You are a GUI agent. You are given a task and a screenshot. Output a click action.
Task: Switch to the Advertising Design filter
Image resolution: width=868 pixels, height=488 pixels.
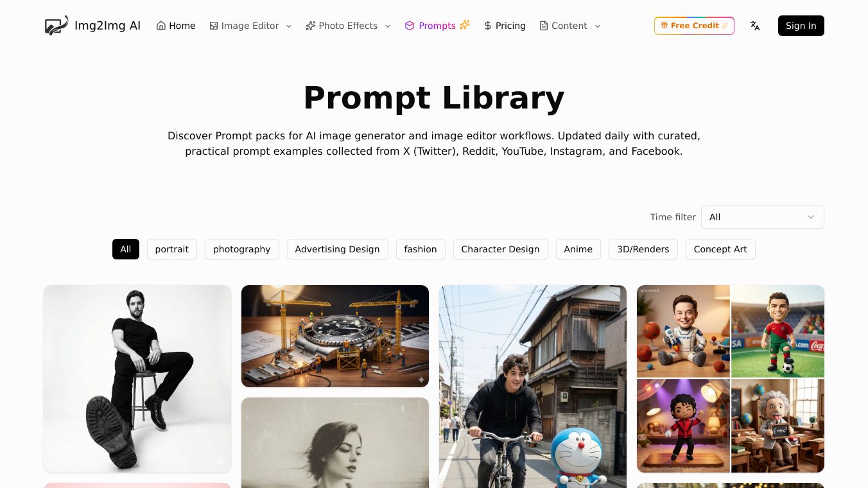(x=337, y=249)
